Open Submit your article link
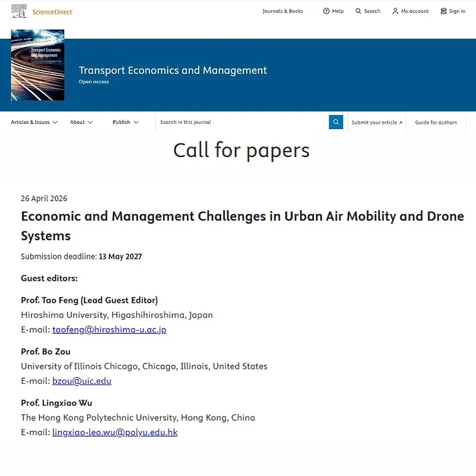476x476 pixels. 377,123
